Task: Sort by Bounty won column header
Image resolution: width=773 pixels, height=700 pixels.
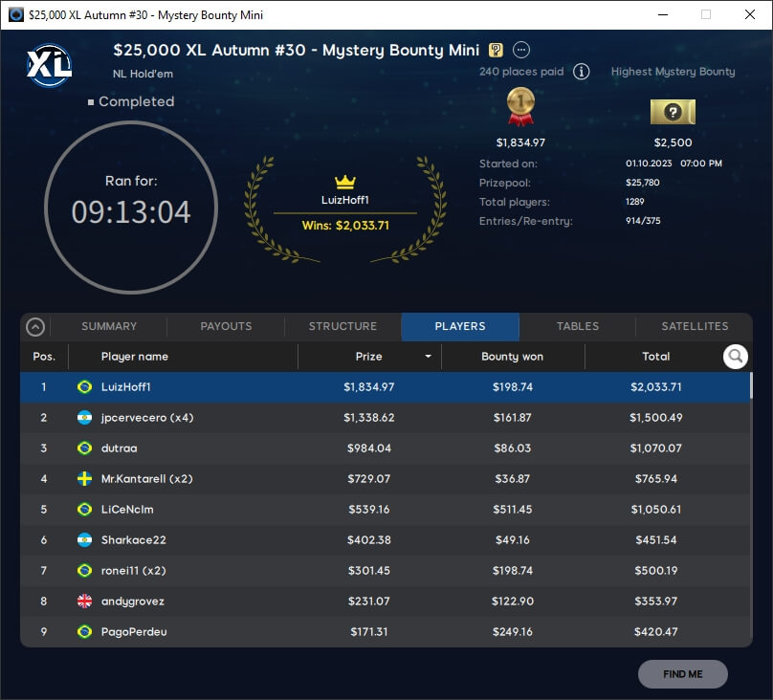Action: pyautogui.click(x=512, y=356)
